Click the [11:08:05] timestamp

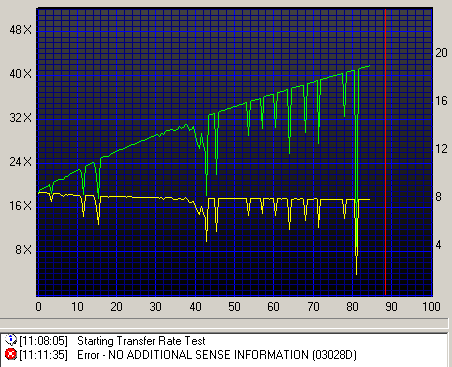point(43,341)
